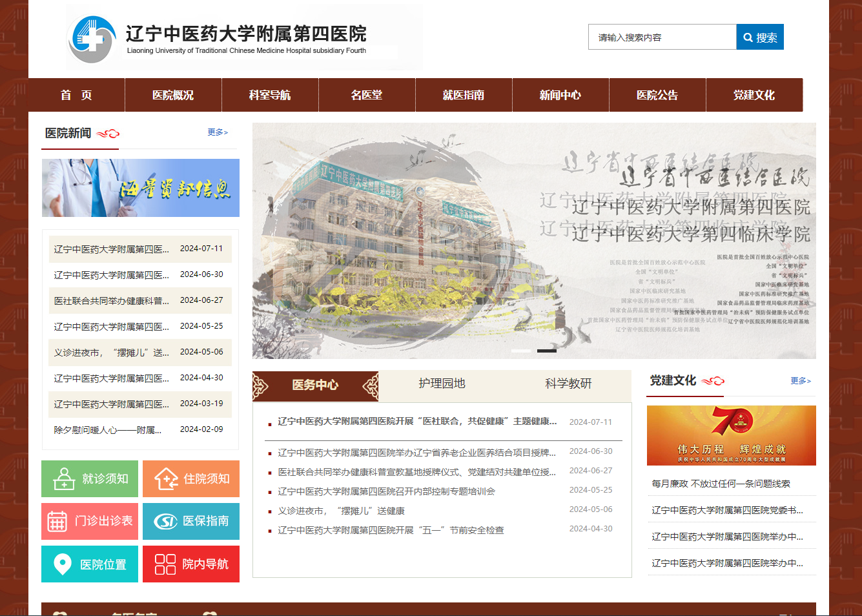Open headline 医社联合，共促健康 主题健康 article
This screenshot has height=616, width=862.
tap(417, 421)
